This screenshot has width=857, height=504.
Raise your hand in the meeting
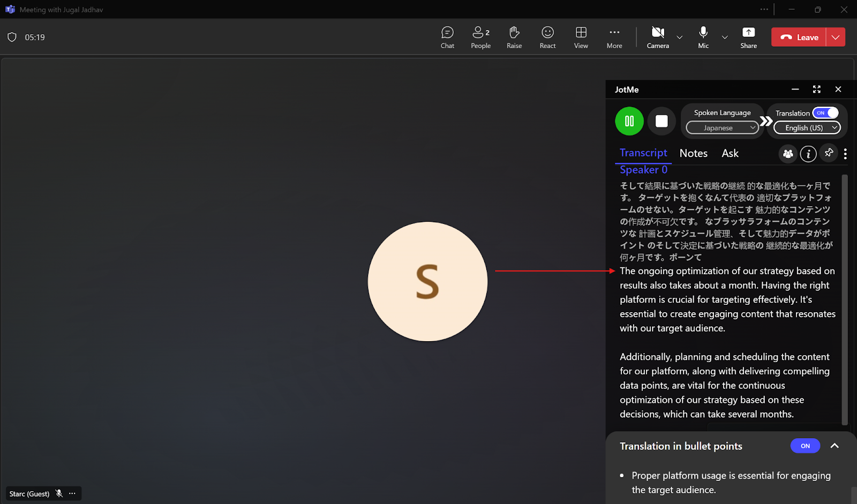coord(514,37)
